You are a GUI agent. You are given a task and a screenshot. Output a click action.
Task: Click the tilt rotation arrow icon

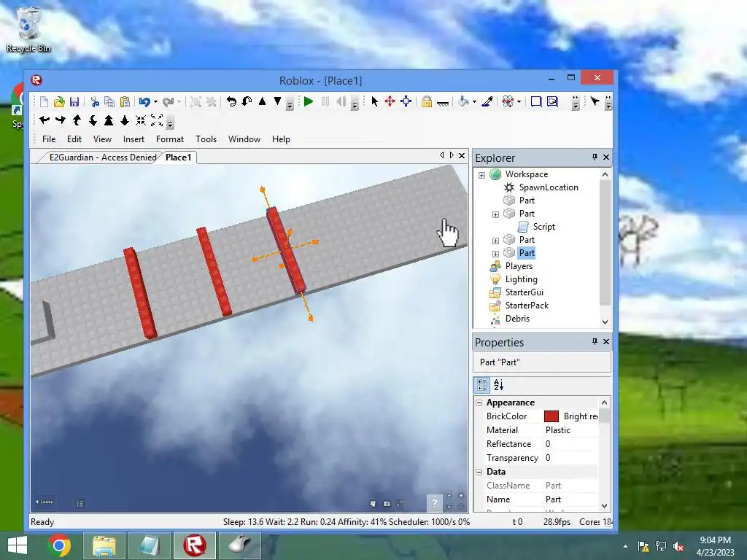click(x=247, y=101)
